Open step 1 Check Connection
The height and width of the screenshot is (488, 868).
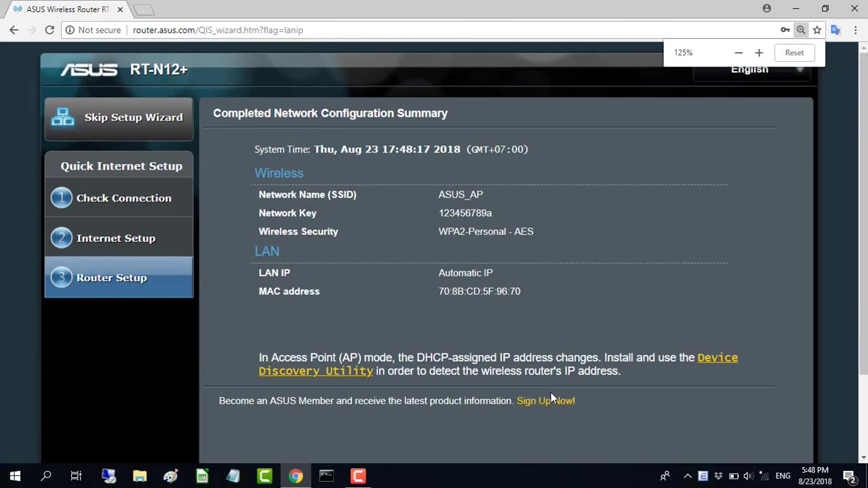coord(119,198)
